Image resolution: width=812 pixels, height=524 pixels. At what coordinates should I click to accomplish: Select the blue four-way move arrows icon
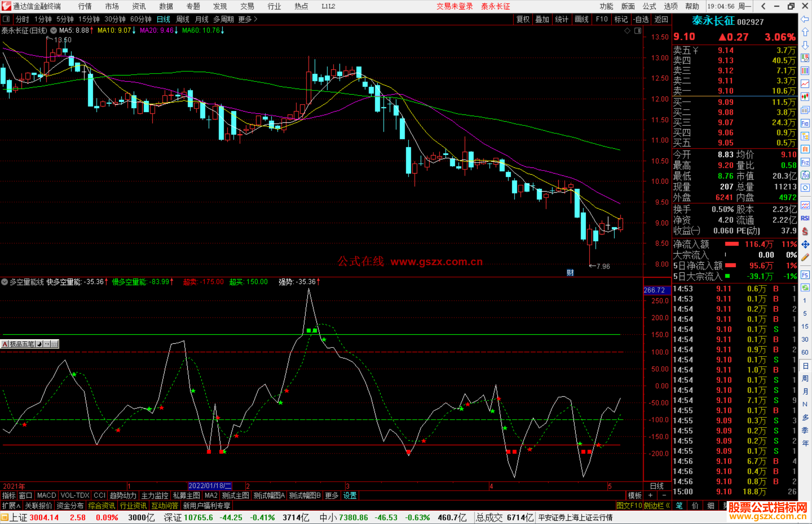pos(805,245)
